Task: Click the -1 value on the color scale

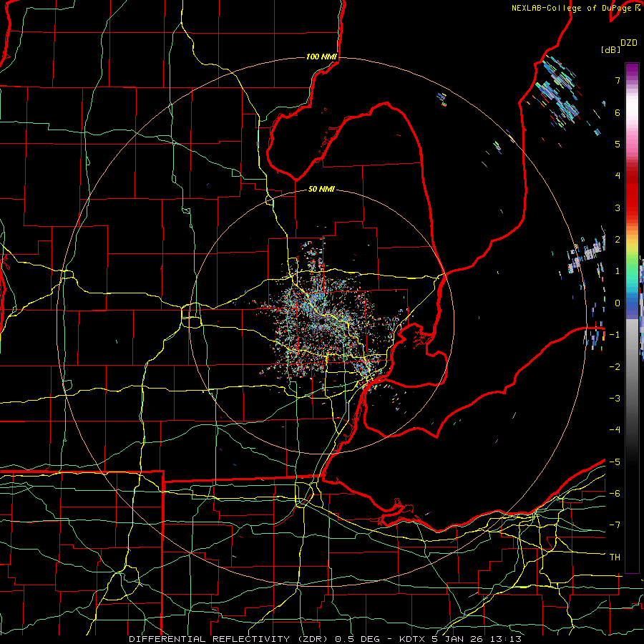Action: coord(615,335)
